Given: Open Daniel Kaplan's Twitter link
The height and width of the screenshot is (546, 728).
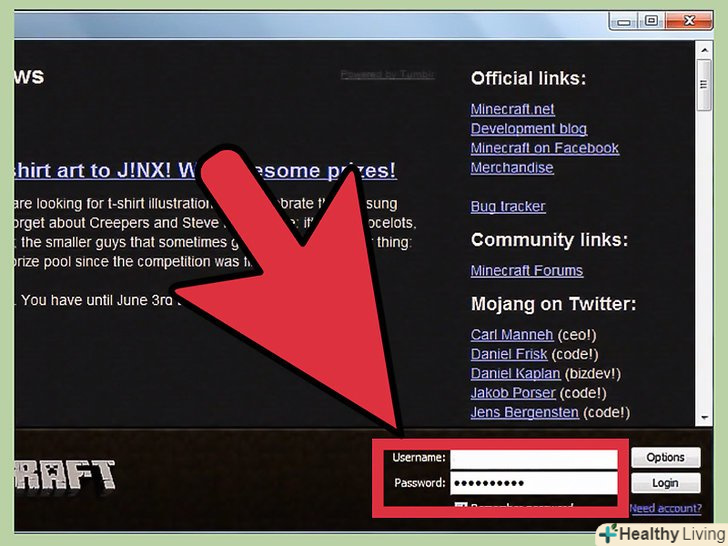Looking at the screenshot, I should [515, 373].
